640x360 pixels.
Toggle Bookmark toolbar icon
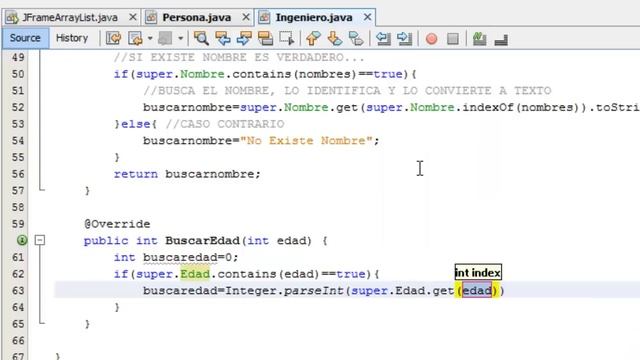point(356,38)
